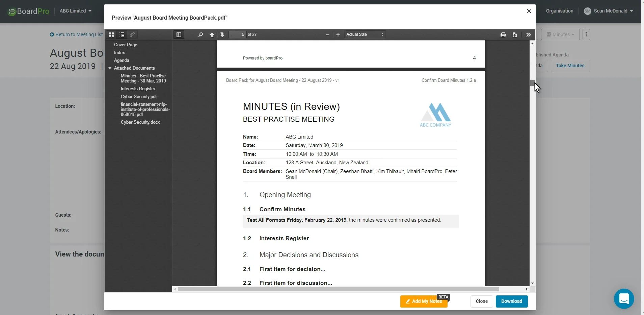The height and width of the screenshot is (315, 644).
Task: Jump to Agenda outline entry
Action: 122,60
